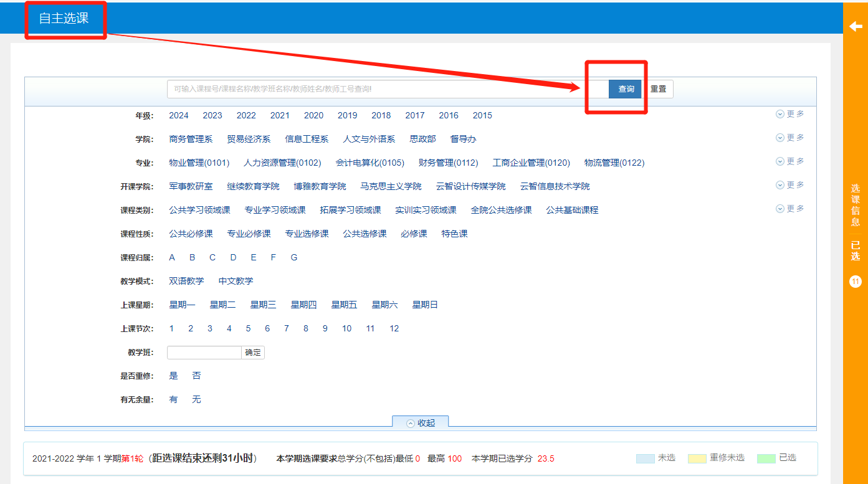Select grade year 2021 filter
Screen dimensions: 868x484
tap(280, 115)
